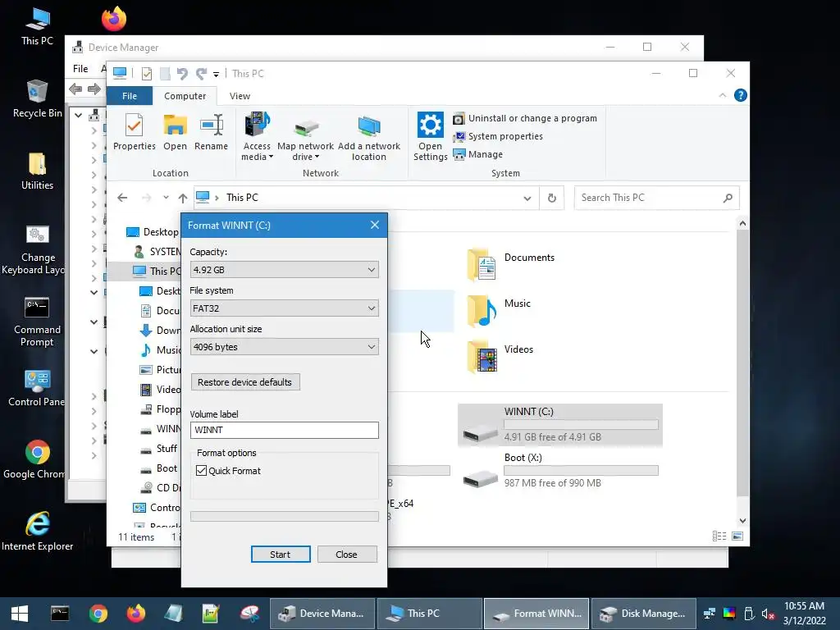Select the Boot (X:) drive
The image size is (840, 630).
[559, 470]
